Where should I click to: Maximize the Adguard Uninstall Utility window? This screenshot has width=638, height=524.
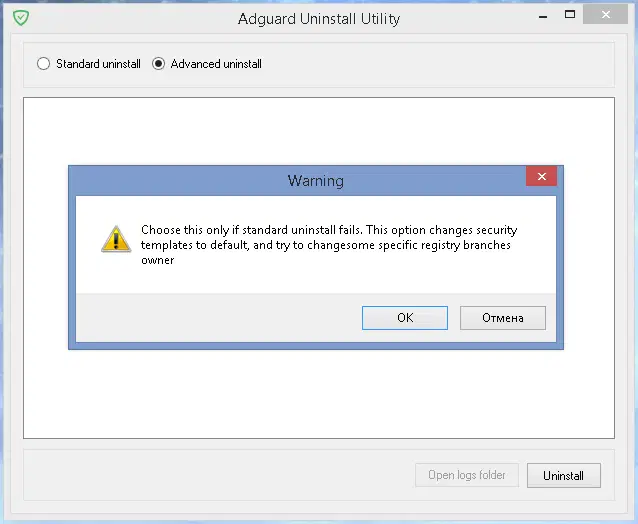click(570, 15)
